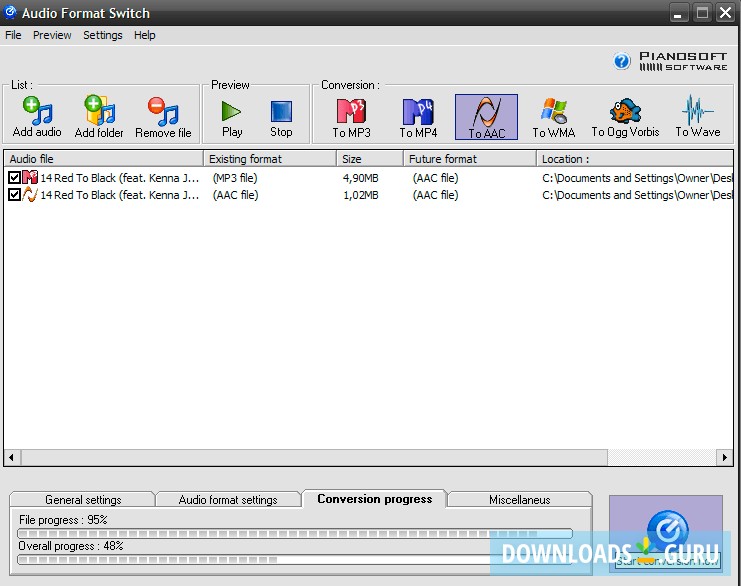This screenshot has height=586, width=741.
Task: Minimize the Audio Format Switch window
Action: click(x=678, y=13)
